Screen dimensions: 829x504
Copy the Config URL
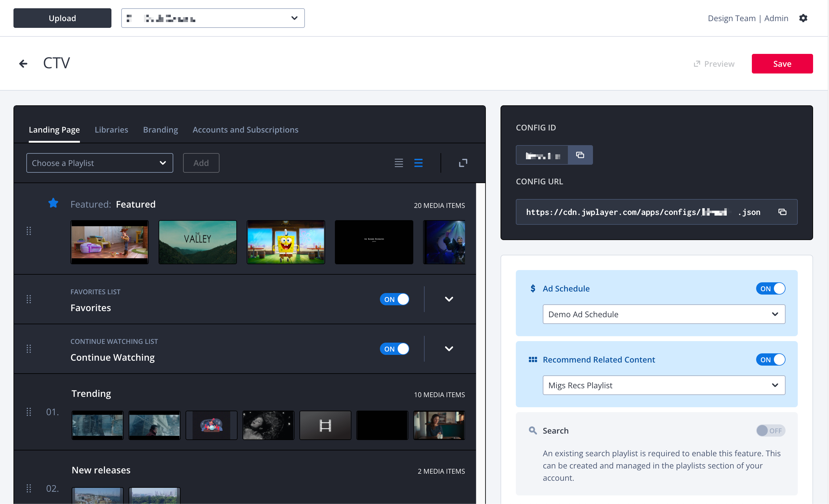coord(782,212)
